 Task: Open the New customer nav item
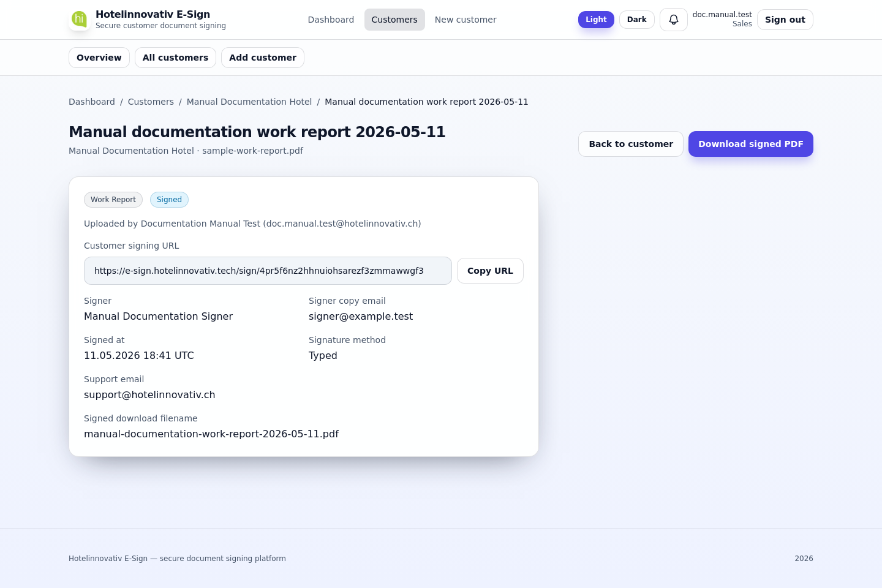[x=466, y=20]
